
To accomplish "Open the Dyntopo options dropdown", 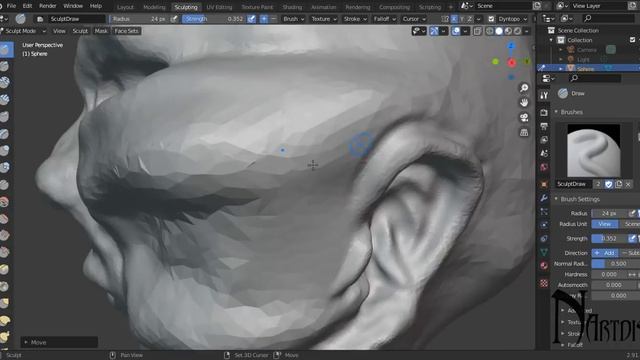I will (x=513, y=19).
